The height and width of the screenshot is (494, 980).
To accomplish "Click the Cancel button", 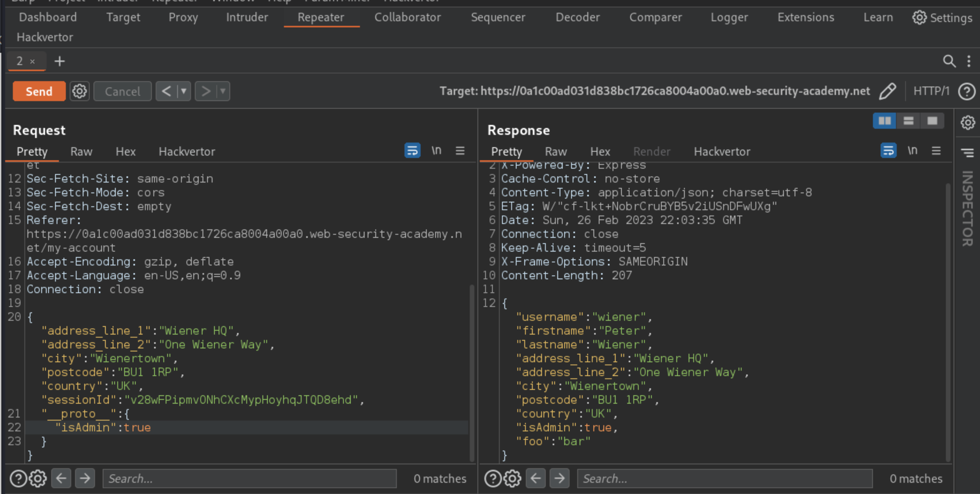I will pos(122,91).
